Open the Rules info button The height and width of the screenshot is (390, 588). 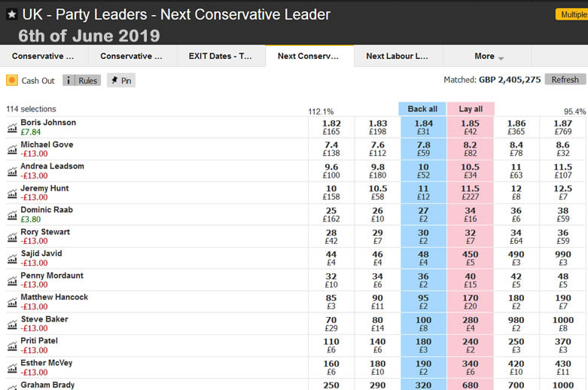tap(81, 81)
